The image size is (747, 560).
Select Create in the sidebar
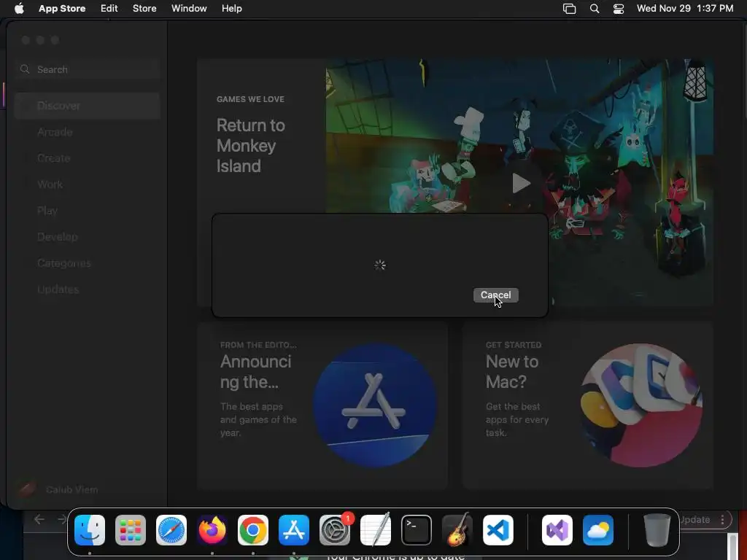click(x=88, y=158)
